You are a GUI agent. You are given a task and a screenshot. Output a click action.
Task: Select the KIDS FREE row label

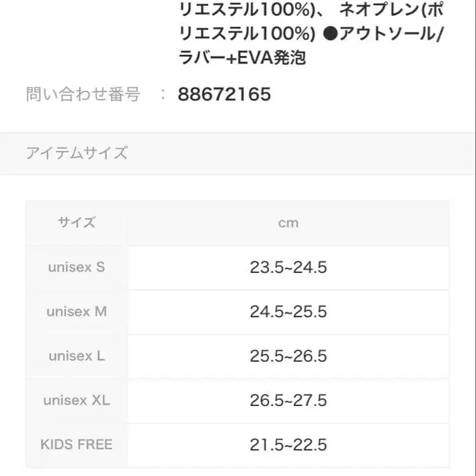(x=77, y=445)
